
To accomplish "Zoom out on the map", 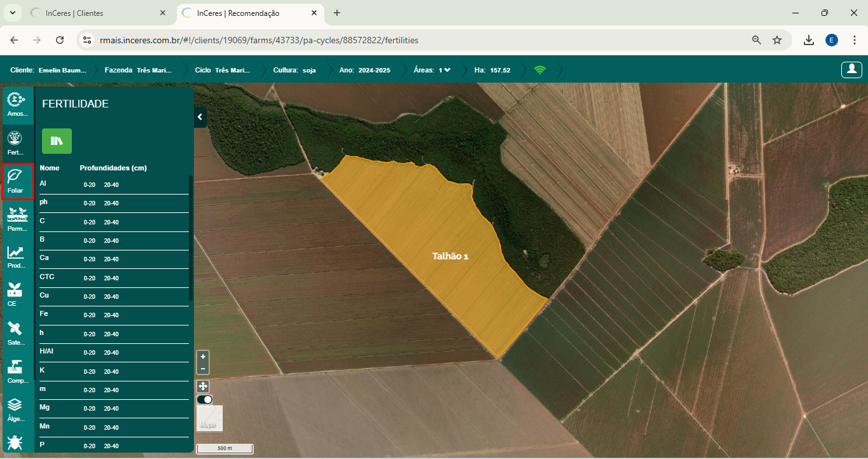I will 203,369.
